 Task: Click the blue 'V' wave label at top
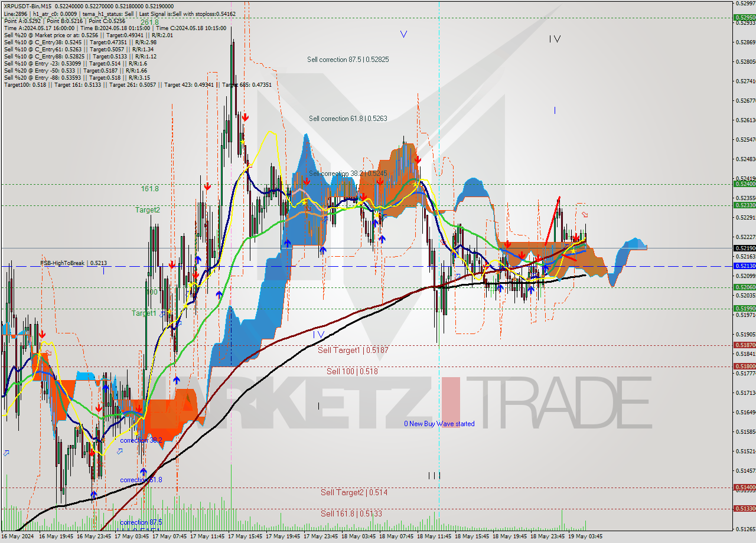tap(403, 34)
